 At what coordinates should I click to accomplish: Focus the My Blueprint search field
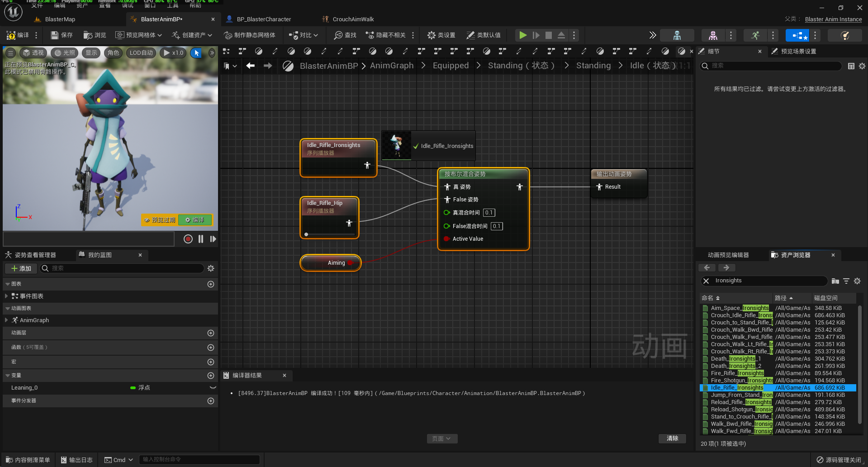tap(122, 268)
